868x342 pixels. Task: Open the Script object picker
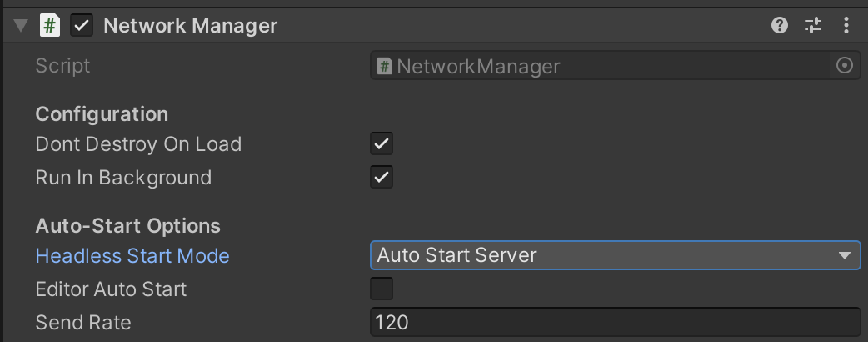[845, 66]
